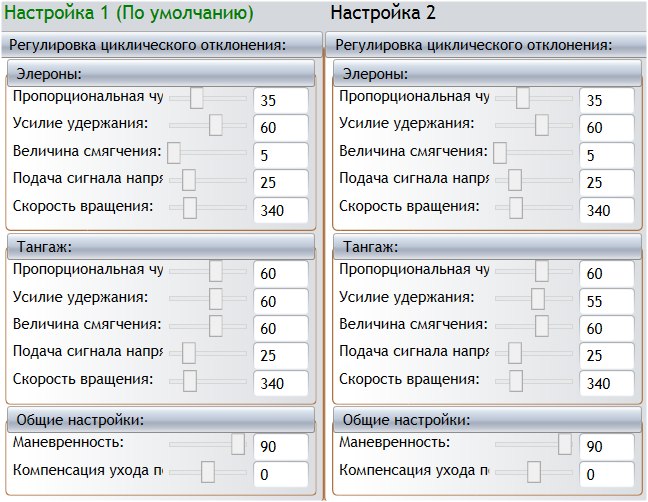648x502 pixels.
Task: Click Маневренность slider in Настройка 1
Action: coord(238,444)
